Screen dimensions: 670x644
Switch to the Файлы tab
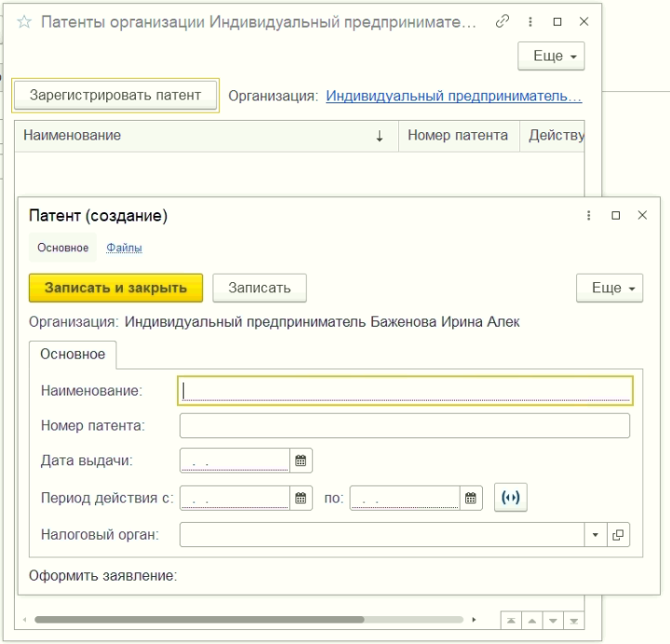(x=124, y=248)
